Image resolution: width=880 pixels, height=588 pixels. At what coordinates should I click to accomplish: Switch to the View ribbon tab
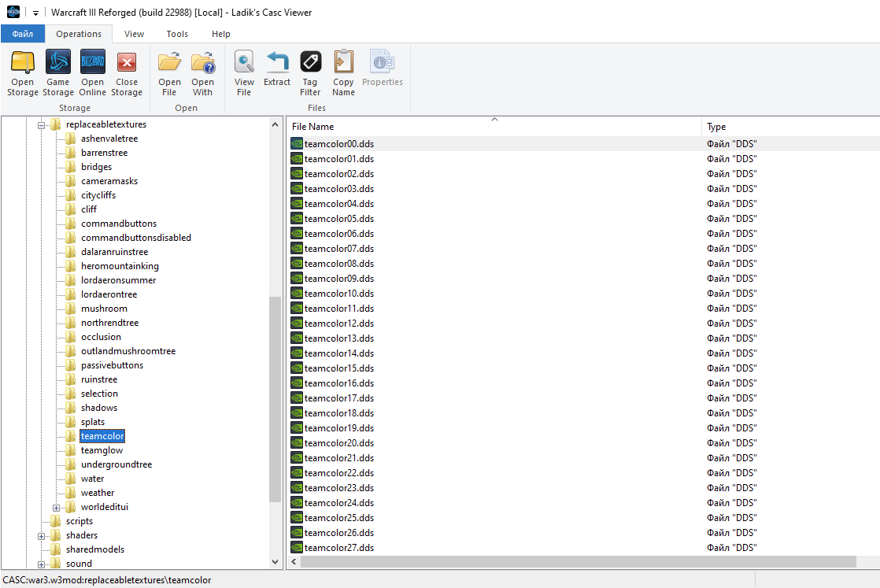click(x=134, y=34)
